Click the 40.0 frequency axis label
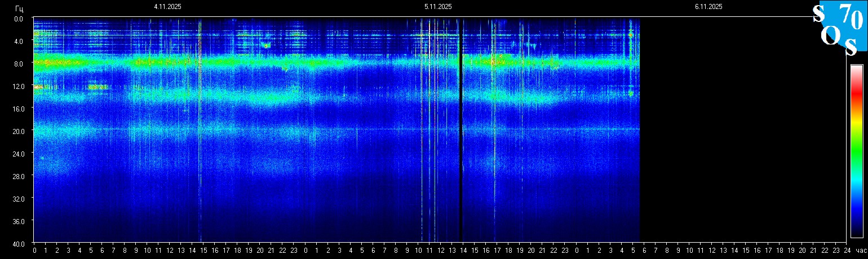The image size is (868, 259). (17, 244)
